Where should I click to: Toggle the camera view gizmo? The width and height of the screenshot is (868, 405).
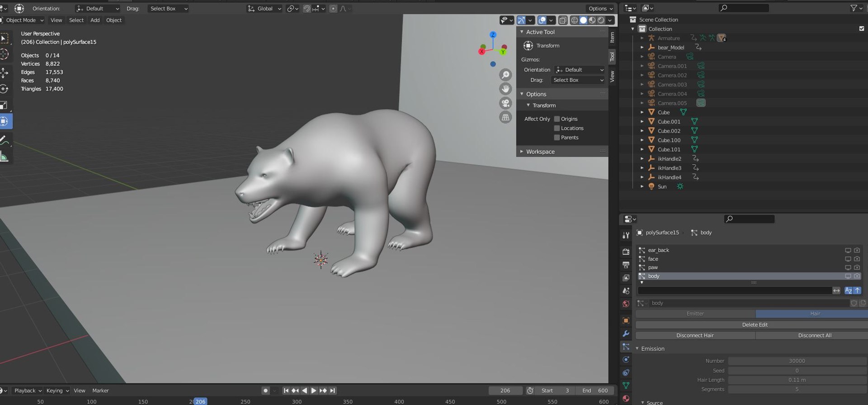(x=505, y=103)
